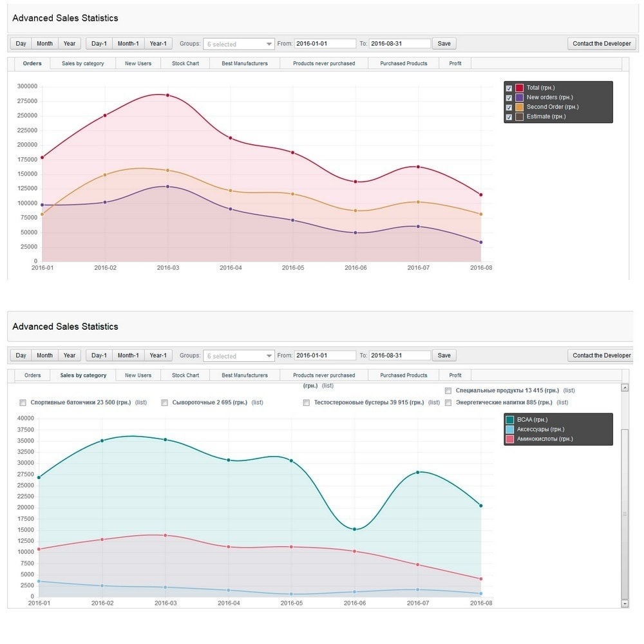Click the Month button in the lower toolbar
Screen dimensions: 644x644
45,355
